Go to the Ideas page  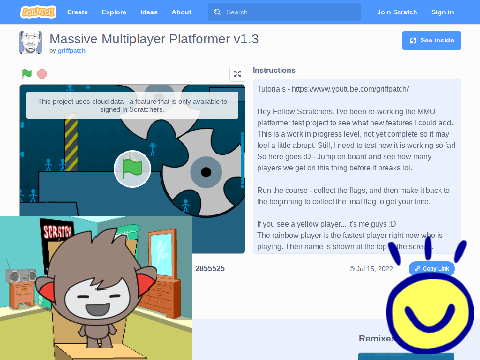149,12
